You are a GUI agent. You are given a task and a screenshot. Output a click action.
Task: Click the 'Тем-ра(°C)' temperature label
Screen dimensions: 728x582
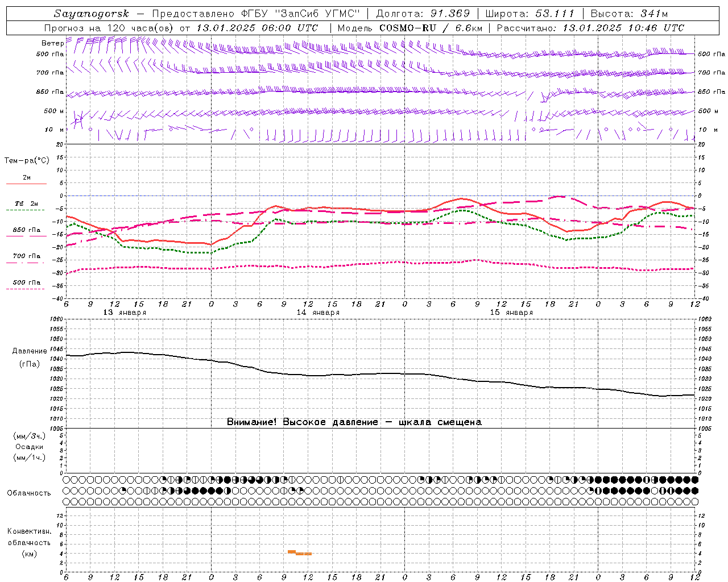(x=27, y=161)
